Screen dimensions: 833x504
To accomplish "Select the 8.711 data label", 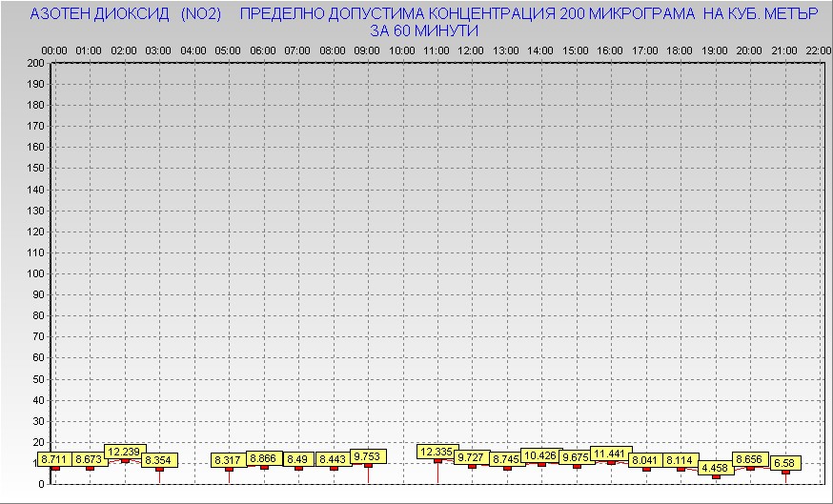I will click(x=54, y=460).
